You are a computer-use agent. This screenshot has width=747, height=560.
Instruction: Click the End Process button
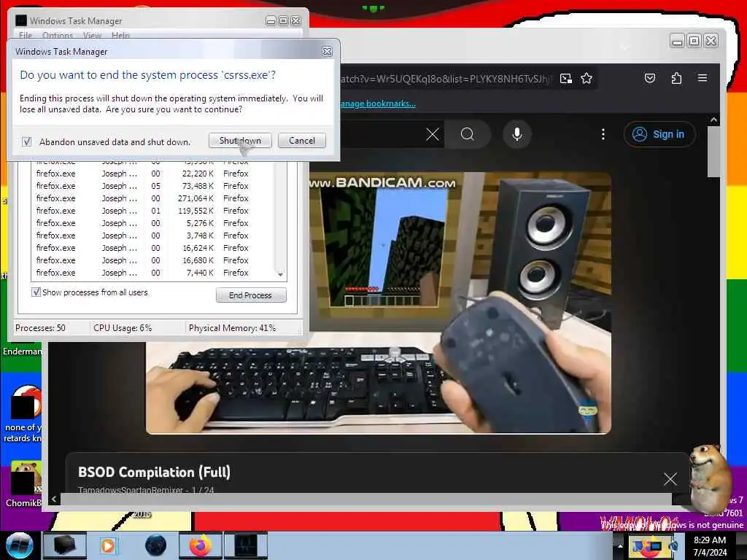pyautogui.click(x=251, y=295)
